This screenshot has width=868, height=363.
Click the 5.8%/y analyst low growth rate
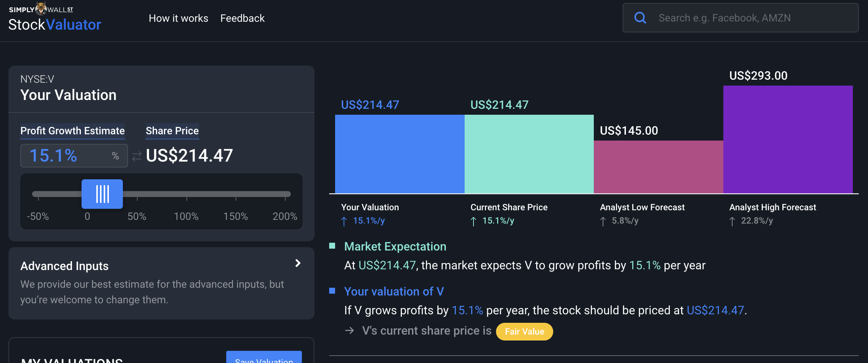click(625, 221)
